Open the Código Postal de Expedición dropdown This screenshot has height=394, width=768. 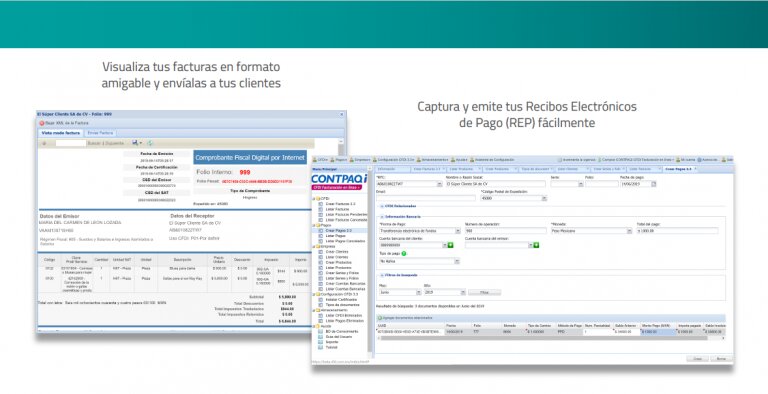(544, 198)
